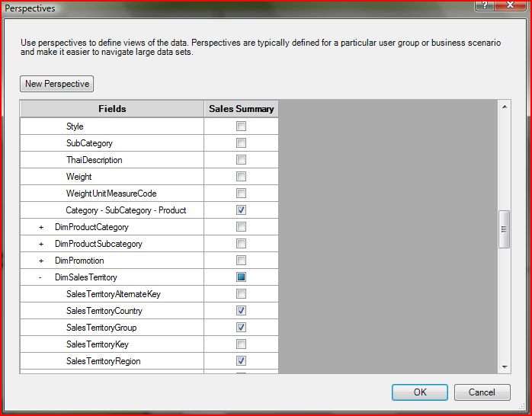Viewport: 532px width, 416px height.
Task: Select the Weight field row
Action: point(112,176)
